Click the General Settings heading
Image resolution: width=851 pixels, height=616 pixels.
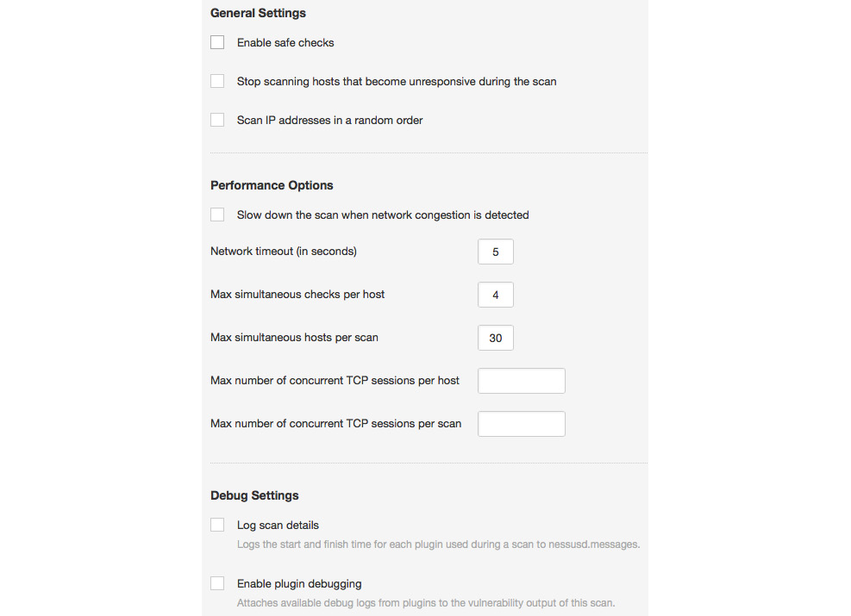tap(259, 13)
